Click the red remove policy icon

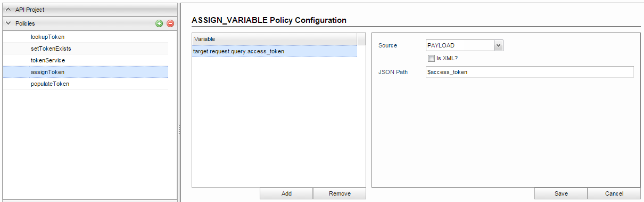pyautogui.click(x=170, y=23)
